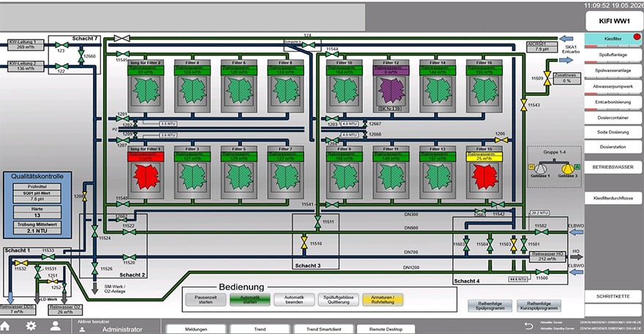Open the Spülwasseranlage navigation tab
644x334 pixels.
[613, 71]
